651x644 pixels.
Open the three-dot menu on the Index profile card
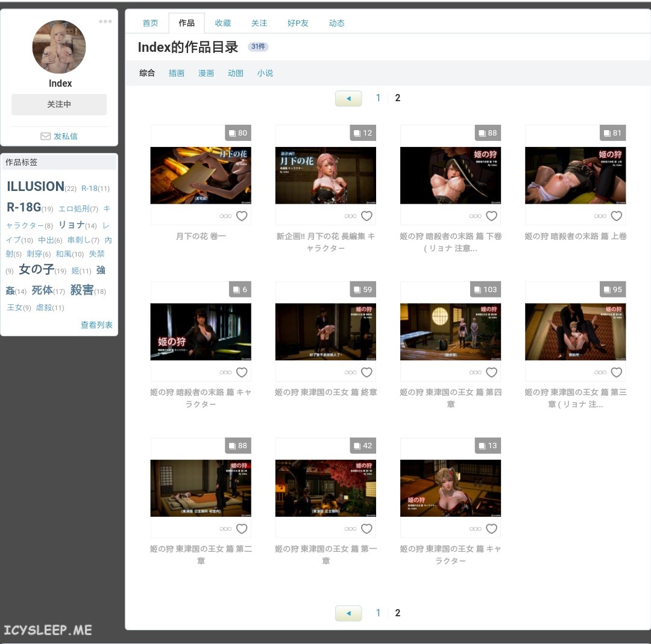[x=105, y=21]
